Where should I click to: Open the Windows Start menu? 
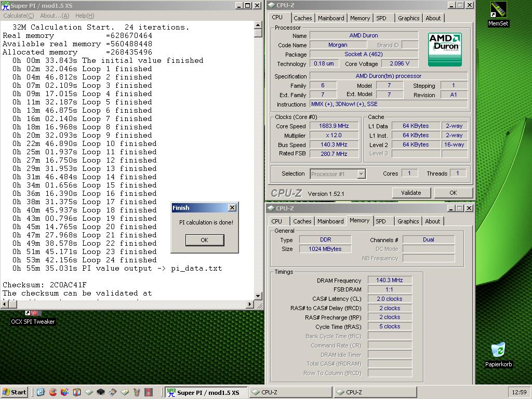(14, 392)
